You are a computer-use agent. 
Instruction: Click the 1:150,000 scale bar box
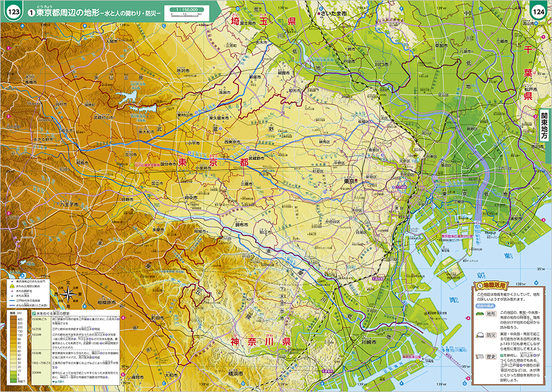point(187,13)
